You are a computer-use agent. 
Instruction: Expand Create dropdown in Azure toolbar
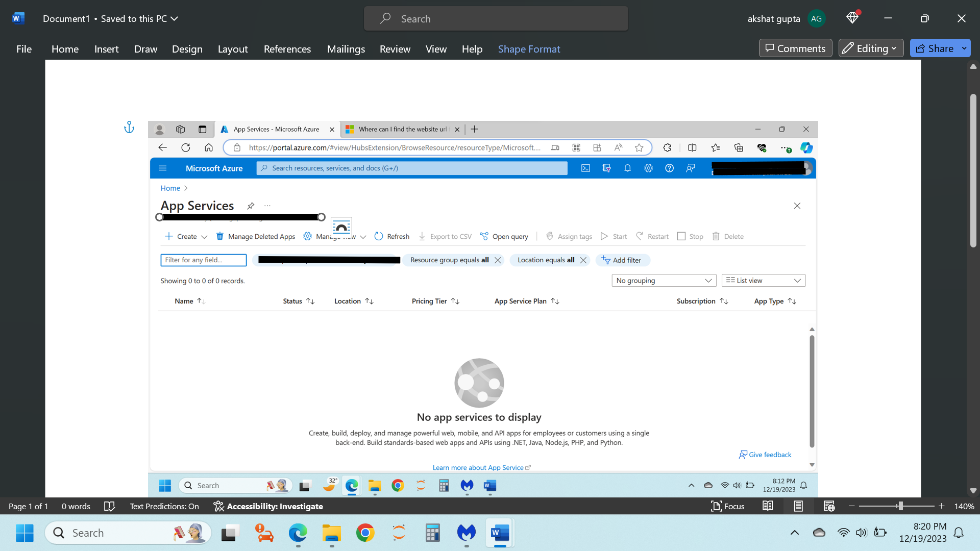click(x=204, y=237)
